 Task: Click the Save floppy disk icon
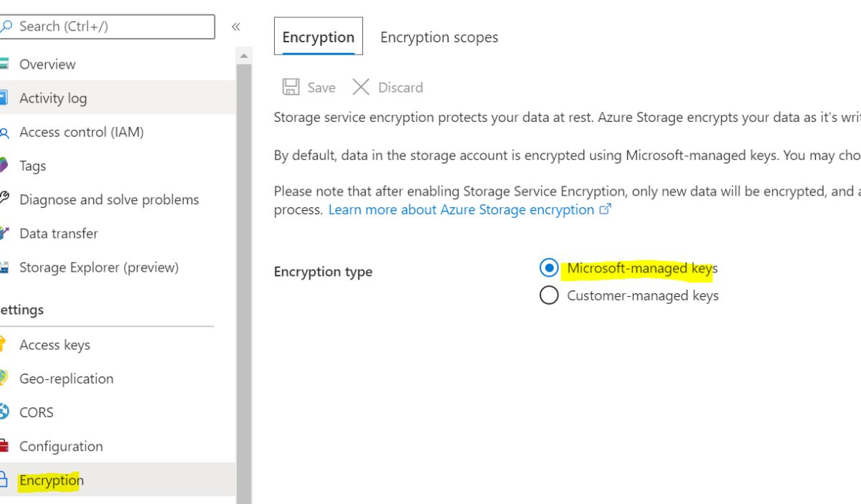coord(291,87)
